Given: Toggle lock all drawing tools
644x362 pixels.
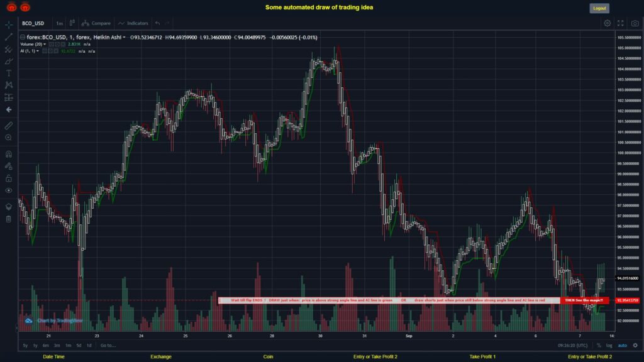Looking at the screenshot, I should pyautogui.click(x=9, y=178).
